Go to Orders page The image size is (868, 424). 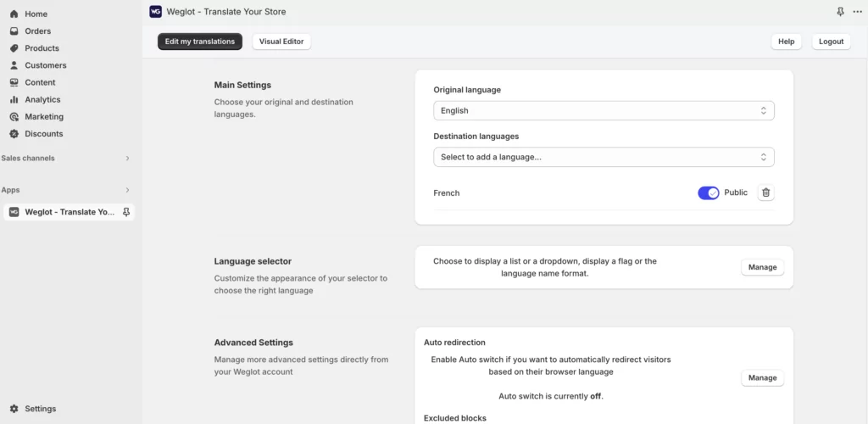coord(37,31)
